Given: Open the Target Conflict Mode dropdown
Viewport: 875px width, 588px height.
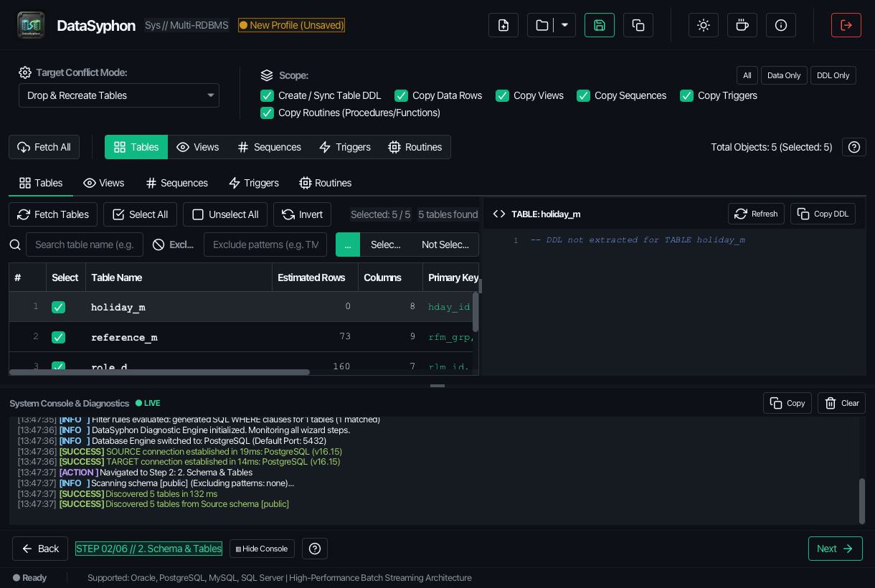Looking at the screenshot, I should 119,95.
